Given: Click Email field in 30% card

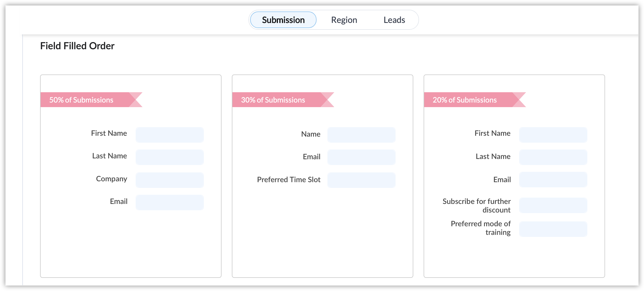Looking at the screenshot, I should click(x=361, y=157).
